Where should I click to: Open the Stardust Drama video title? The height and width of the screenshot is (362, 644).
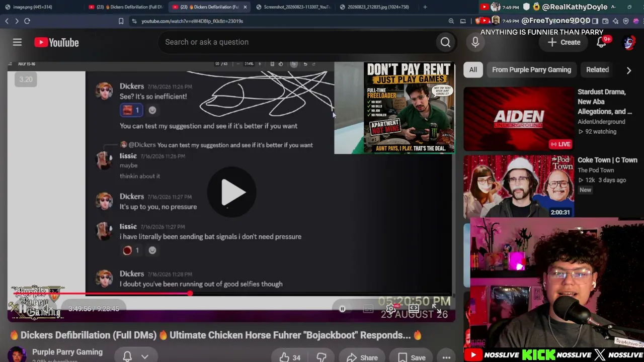pos(605,102)
